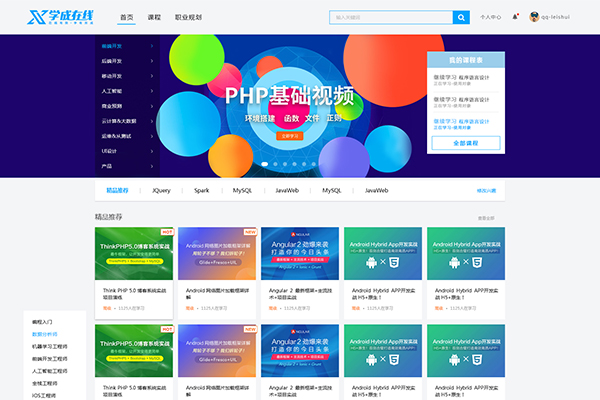Select UI设计 in category menu
Screen dimensions: 600x400
tap(109, 151)
